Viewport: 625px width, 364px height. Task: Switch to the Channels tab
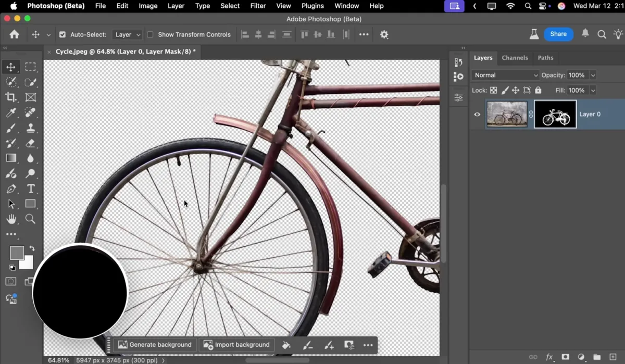515,58
